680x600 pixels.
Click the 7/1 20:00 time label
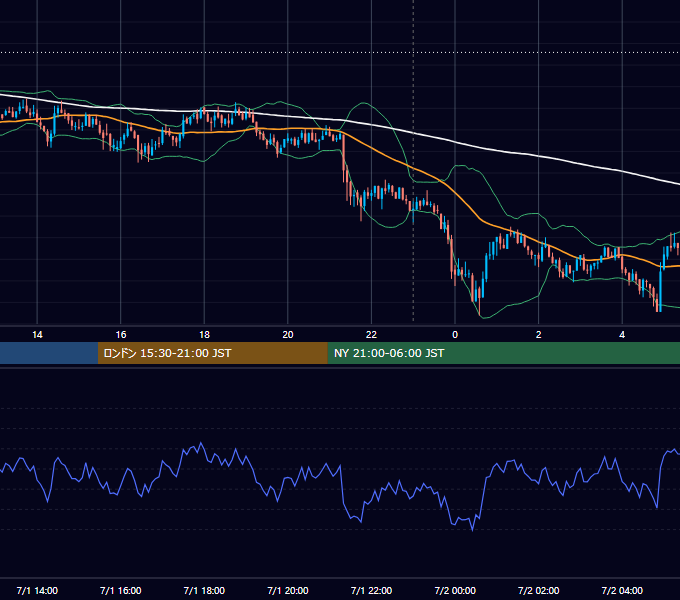click(x=288, y=590)
